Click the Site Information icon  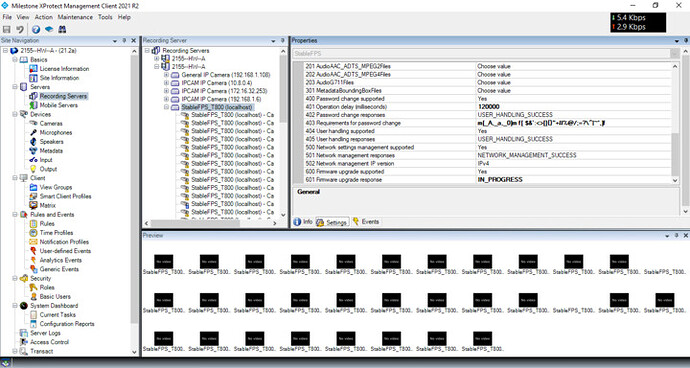[x=33, y=78]
